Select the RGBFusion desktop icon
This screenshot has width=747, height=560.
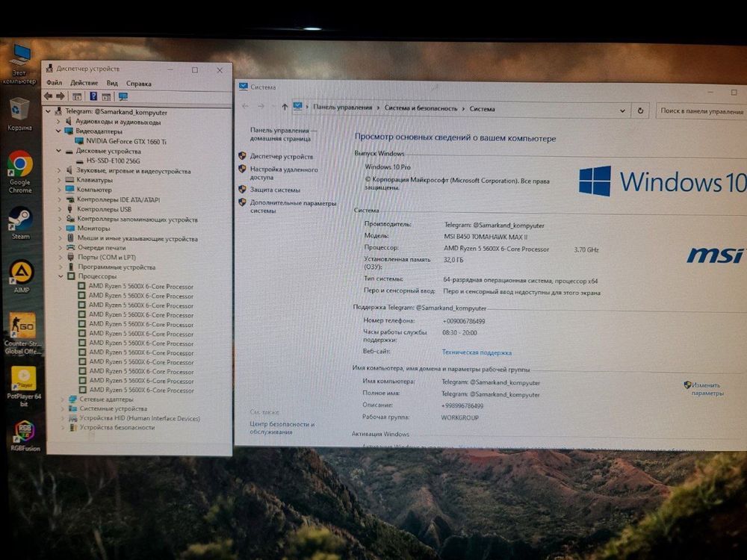click(x=25, y=435)
